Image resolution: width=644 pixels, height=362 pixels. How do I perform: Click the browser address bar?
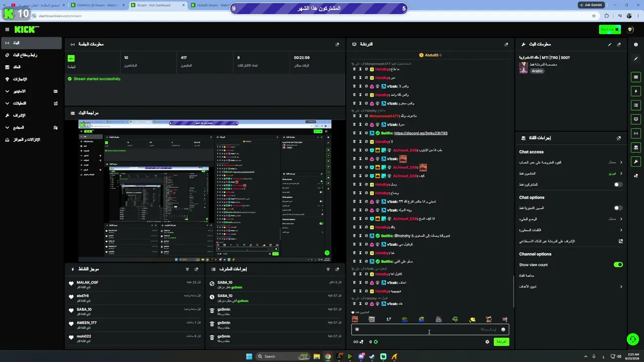coord(312,16)
